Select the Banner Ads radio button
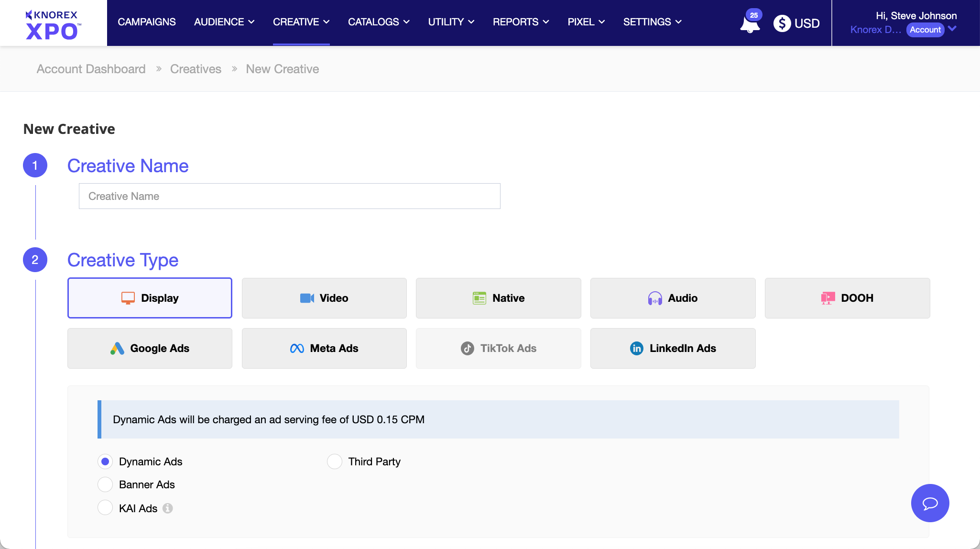Screen dimensions: 980x549 click(105, 484)
